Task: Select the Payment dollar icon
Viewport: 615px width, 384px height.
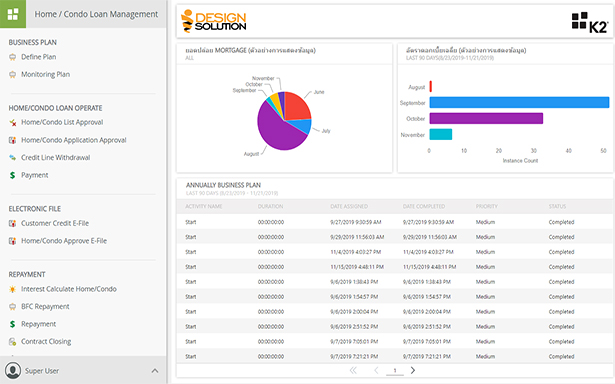Action: point(13,175)
